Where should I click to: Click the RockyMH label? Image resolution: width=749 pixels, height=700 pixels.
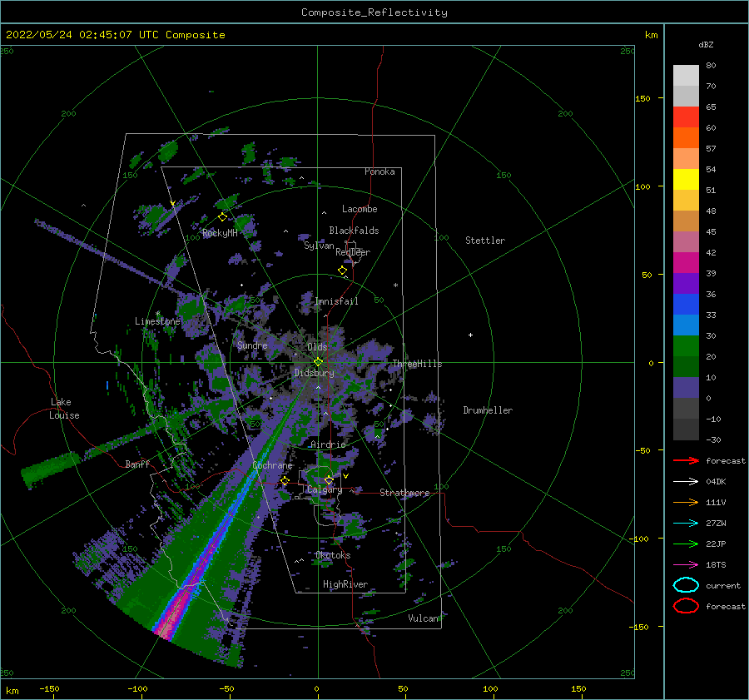coord(220,233)
